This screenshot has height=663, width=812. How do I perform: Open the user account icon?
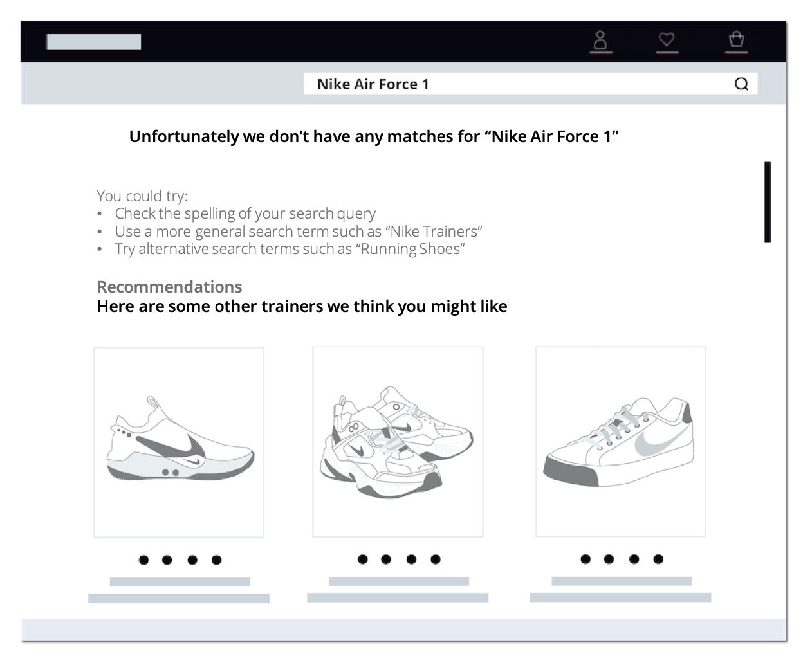600,41
